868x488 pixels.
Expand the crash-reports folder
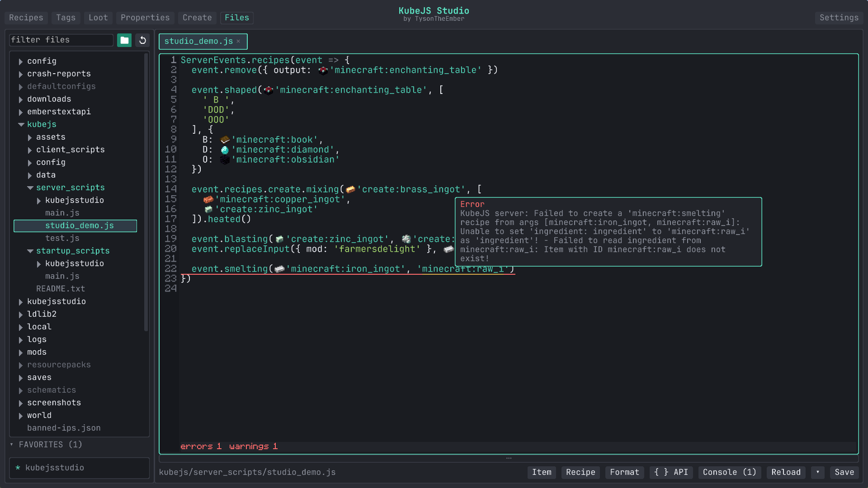pos(21,74)
